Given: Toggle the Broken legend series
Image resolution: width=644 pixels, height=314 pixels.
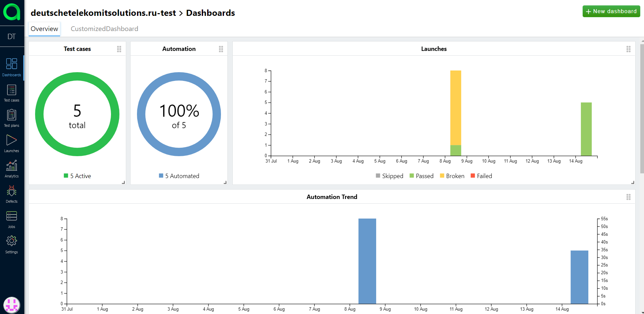Looking at the screenshot, I should 452,176.
